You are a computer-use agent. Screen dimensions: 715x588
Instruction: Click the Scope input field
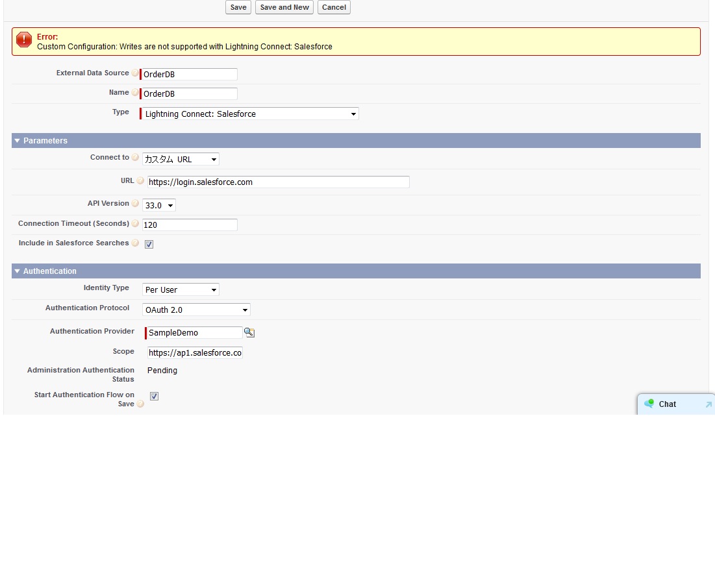pos(195,353)
